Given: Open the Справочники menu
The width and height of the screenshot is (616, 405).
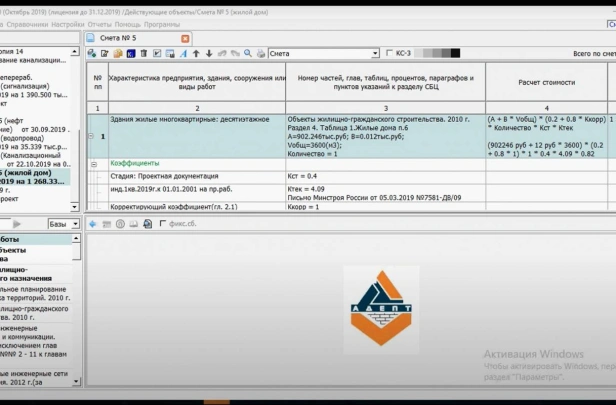Looking at the screenshot, I should 27,24.
